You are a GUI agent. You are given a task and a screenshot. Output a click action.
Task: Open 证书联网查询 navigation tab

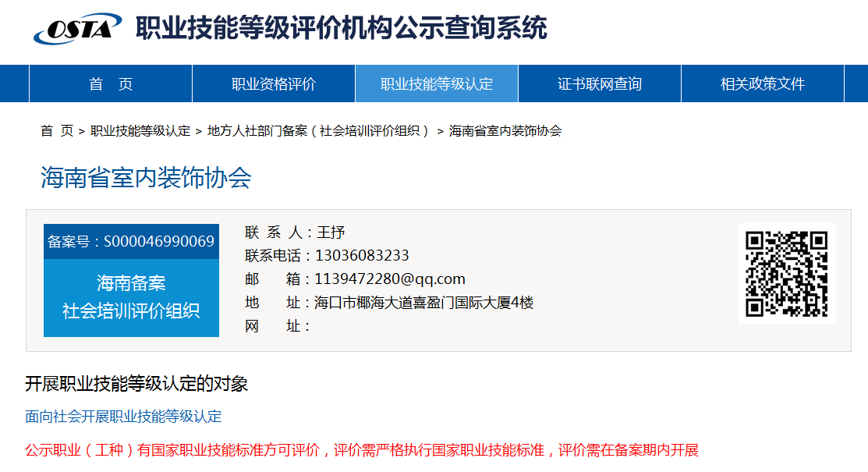[600, 83]
